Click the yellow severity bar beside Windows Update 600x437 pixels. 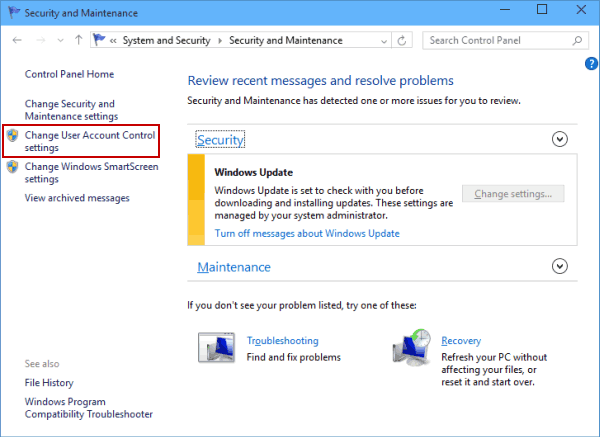click(196, 199)
